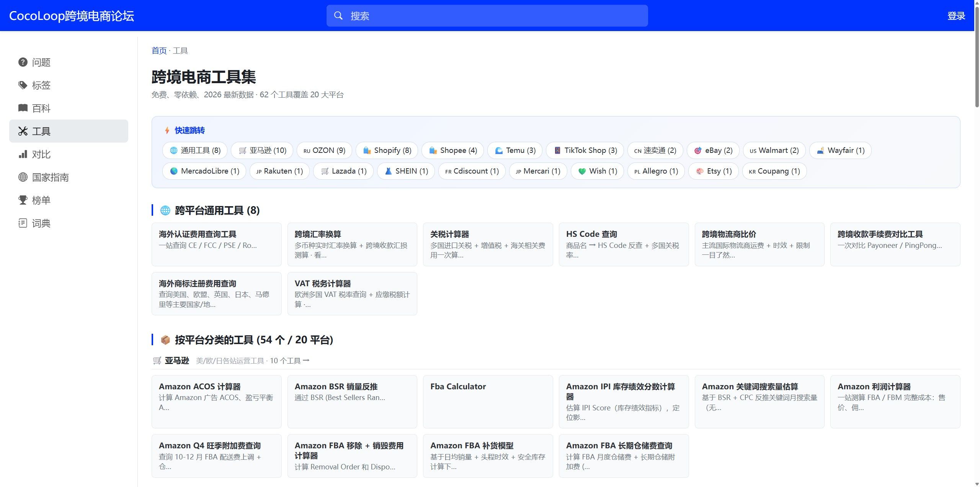Screen dimensions: 980x487
Task: Open the Amazon ACOS 计算器 card
Action: [217, 402]
